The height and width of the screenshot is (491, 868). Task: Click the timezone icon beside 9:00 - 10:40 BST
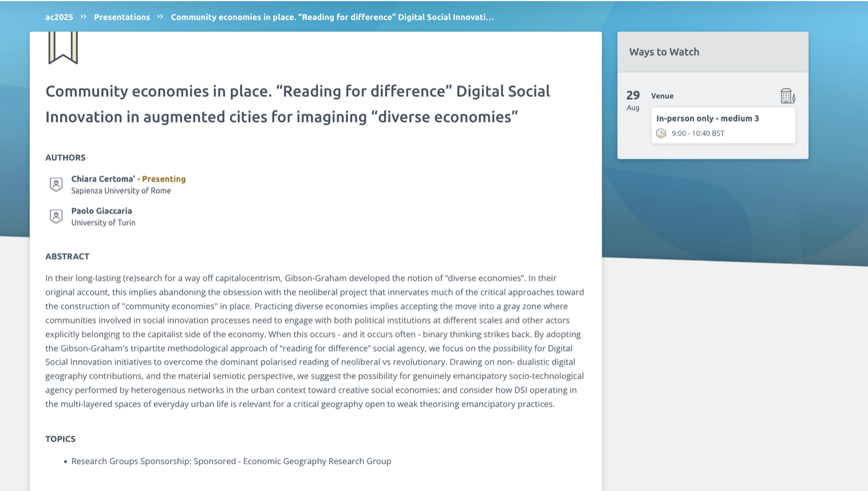coord(661,133)
